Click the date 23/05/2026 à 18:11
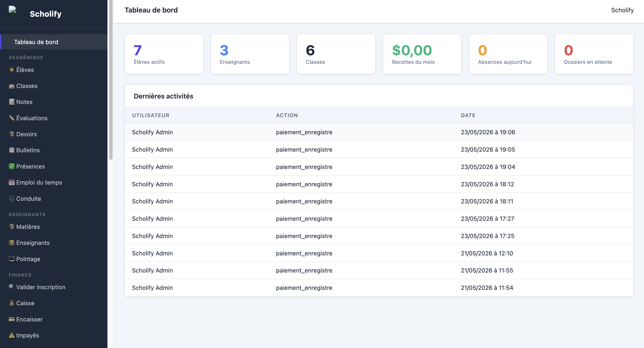The width and height of the screenshot is (644, 348). pos(487,201)
